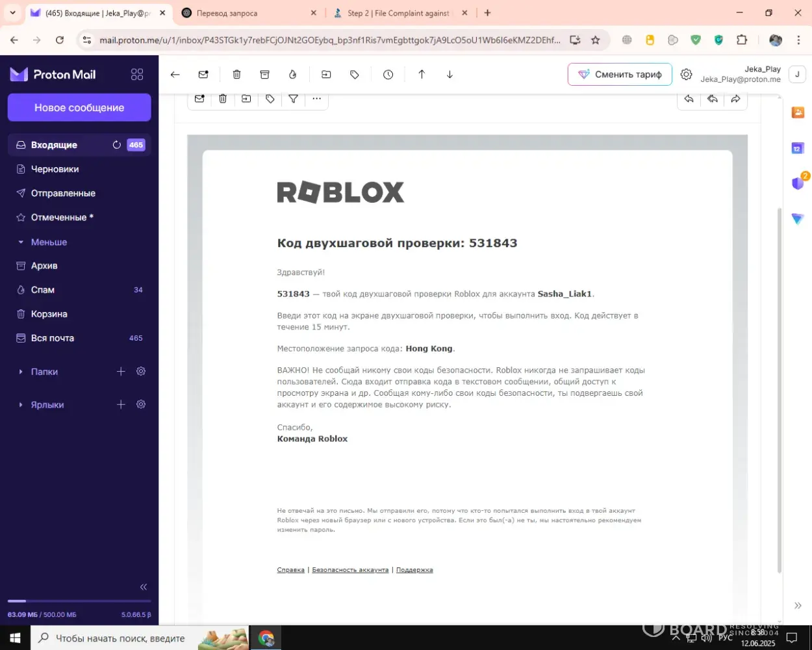The image size is (812, 650).
Task: Mark message as spam with flame icon
Action: pos(293,75)
